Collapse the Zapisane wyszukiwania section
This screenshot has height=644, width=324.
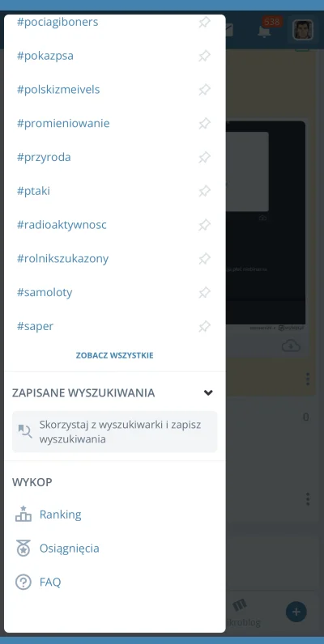pyautogui.click(x=208, y=392)
